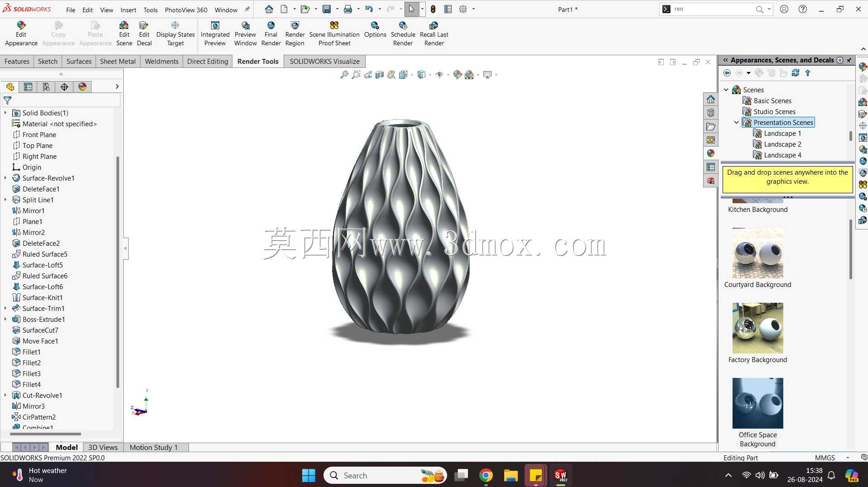The image size is (868, 487).
Task: Launch Final Render
Action: click(x=271, y=34)
